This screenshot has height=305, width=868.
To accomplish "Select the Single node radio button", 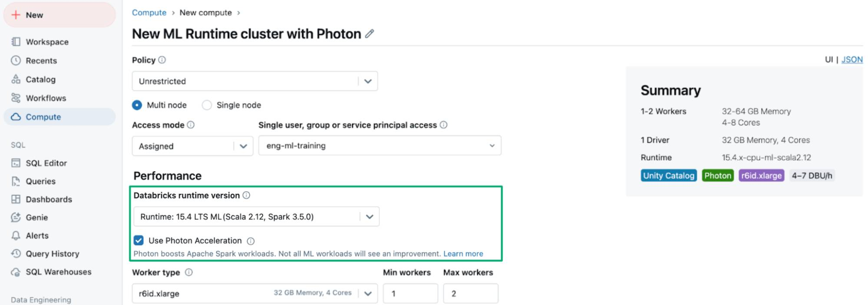I will point(207,105).
